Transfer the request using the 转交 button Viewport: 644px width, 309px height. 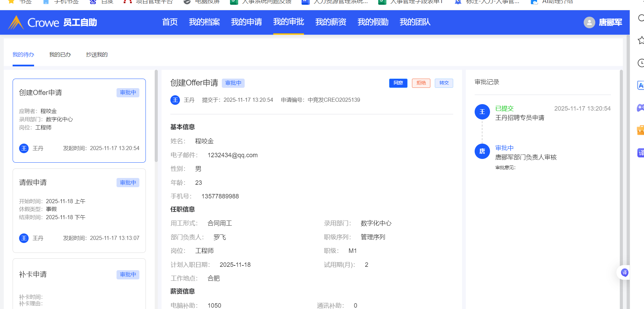pyautogui.click(x=444, y=83)
